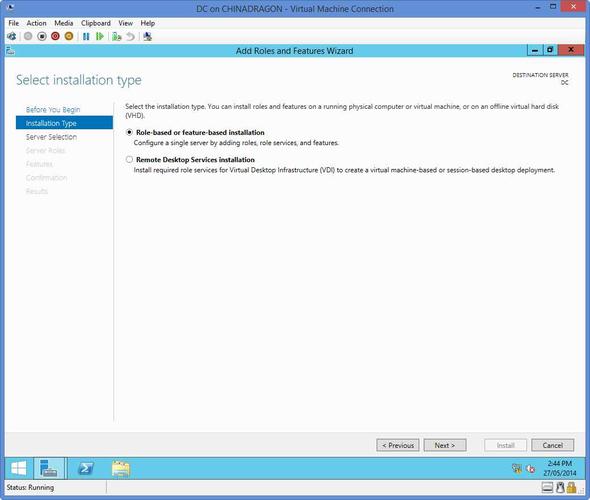The width and height of the screenshot is (590, 500).
Task: Save VM state with the orange icon
Action: tap(69, 36)
